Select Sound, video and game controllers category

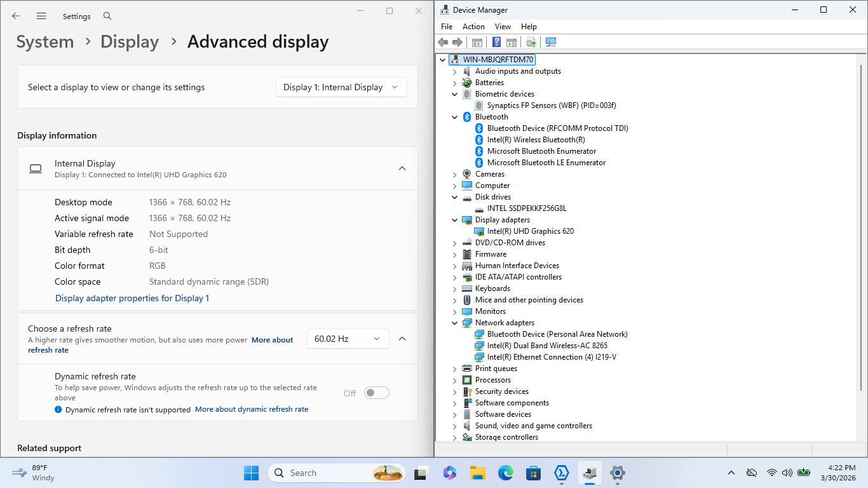click(x=533, y=426)
